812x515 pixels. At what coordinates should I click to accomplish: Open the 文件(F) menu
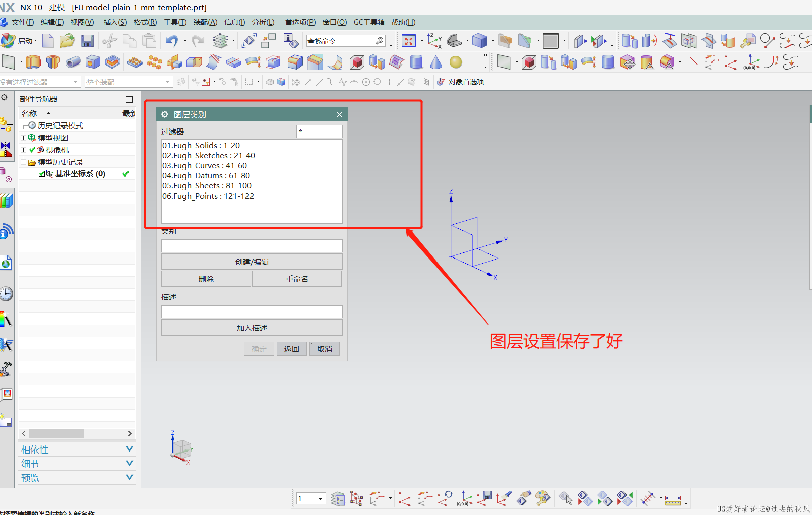point(23,22)
